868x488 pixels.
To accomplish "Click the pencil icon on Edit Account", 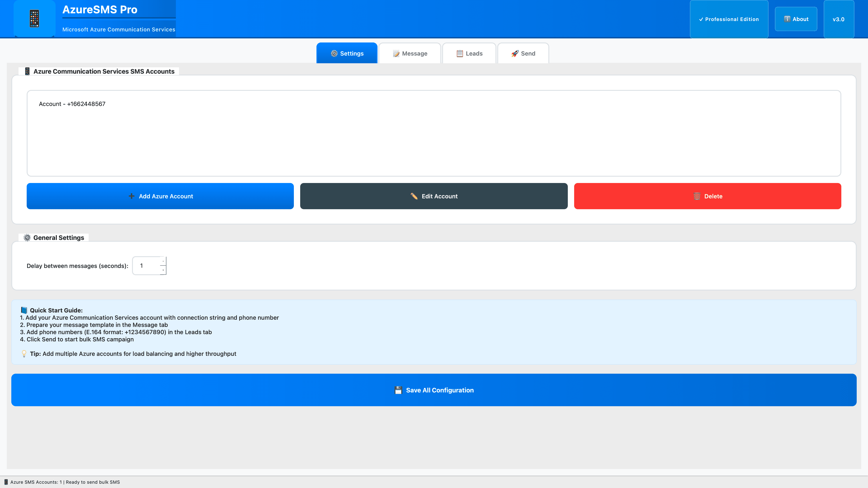I will tap(414, 196).
